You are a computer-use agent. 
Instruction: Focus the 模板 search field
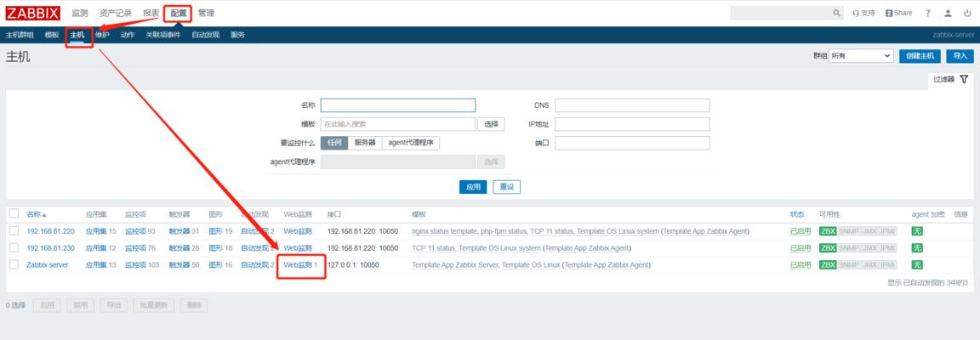pyautogui.click(x=398, y=124)
